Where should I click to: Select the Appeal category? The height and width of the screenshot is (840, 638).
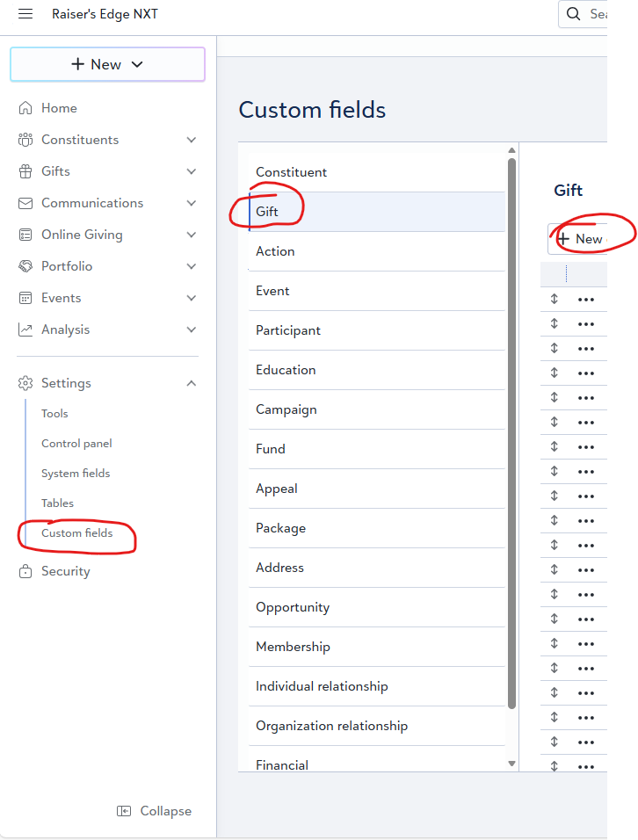tap(377, 489)
